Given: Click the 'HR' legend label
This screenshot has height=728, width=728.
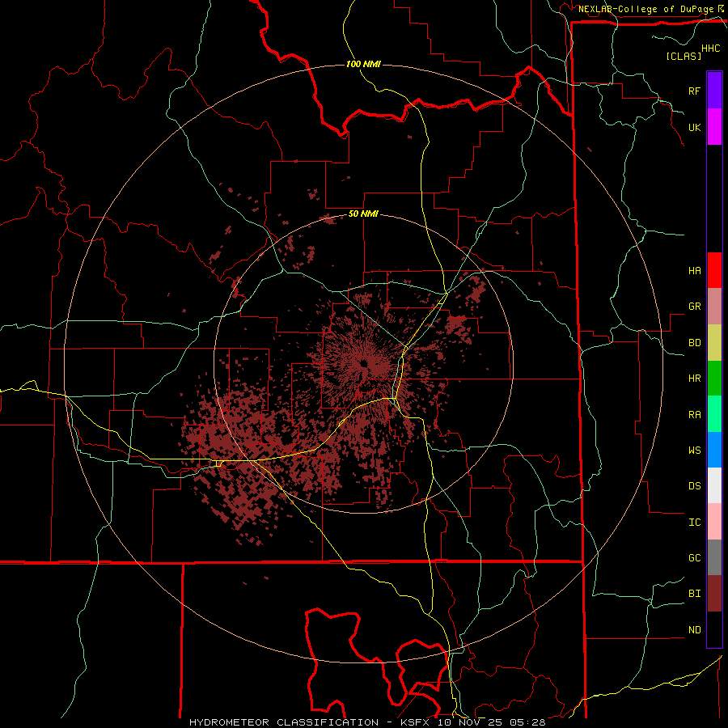Looking at the screenshot, I should point(694,379).
